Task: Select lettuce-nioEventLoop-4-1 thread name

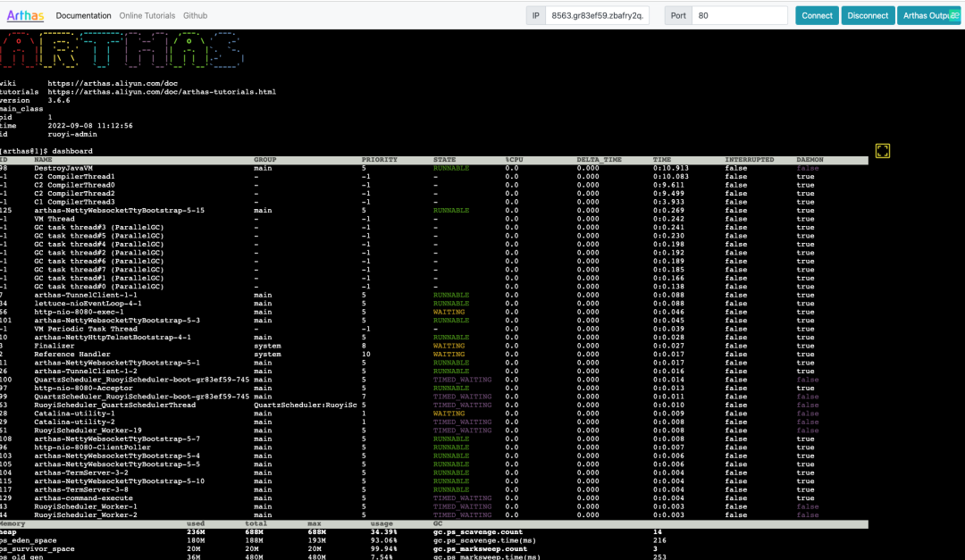Action: pos(88,304)
